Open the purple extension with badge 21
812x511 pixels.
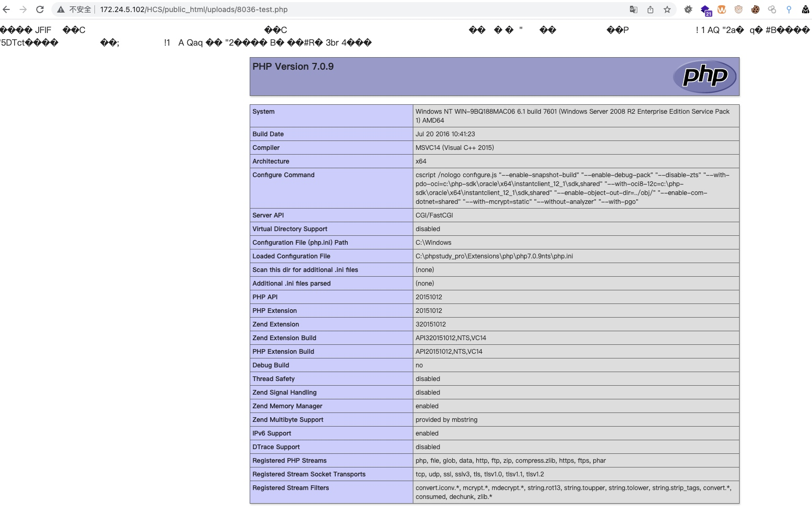pyautogui.click(x=706, y=10)
